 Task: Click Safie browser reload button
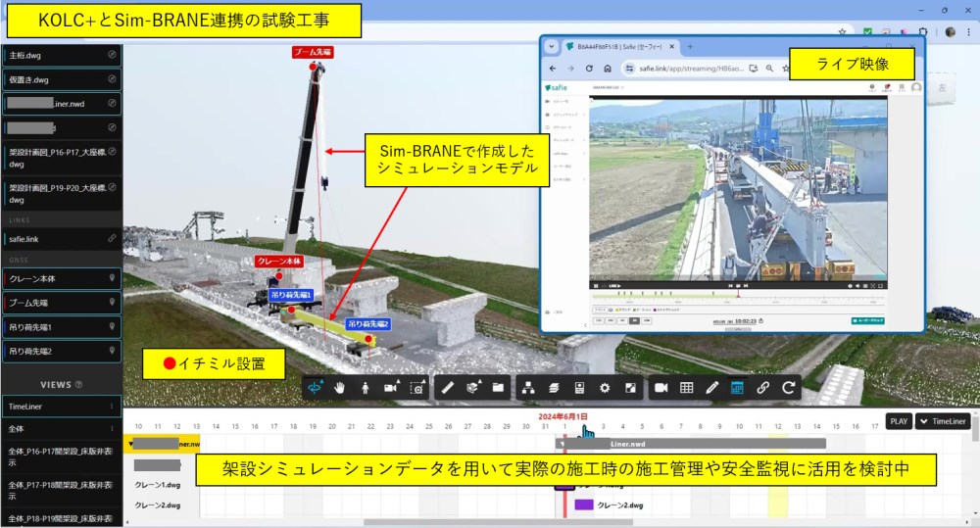point(589,69)
